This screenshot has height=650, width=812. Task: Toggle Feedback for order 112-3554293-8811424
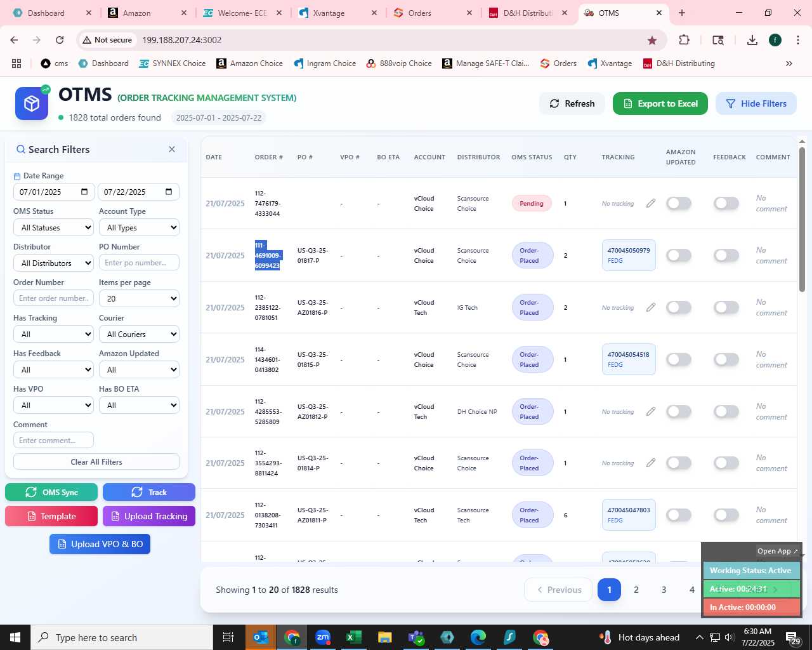726,463
